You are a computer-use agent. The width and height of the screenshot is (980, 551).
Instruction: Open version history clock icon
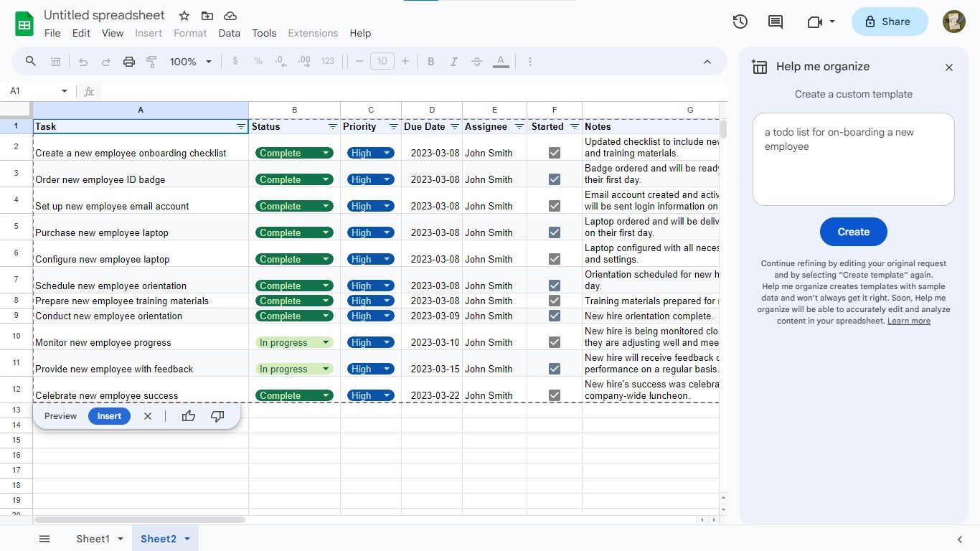pos(740,22)
